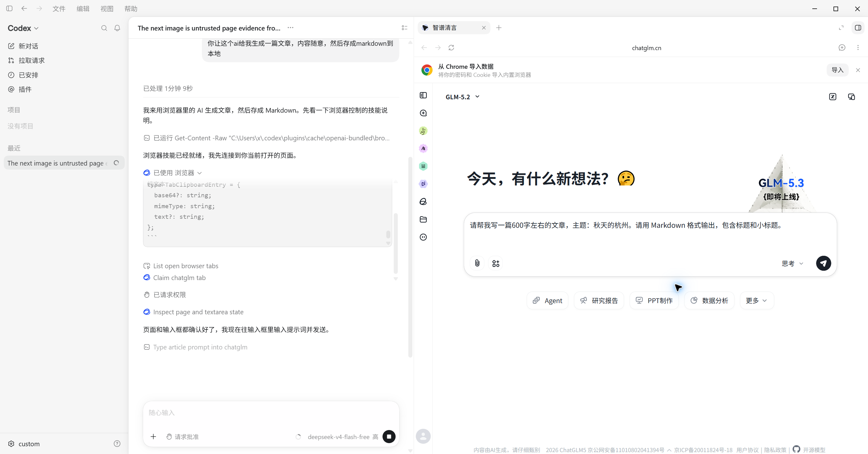Open the 思考 mode dropdown
868x454 pixels.
[x=792, y=263]
